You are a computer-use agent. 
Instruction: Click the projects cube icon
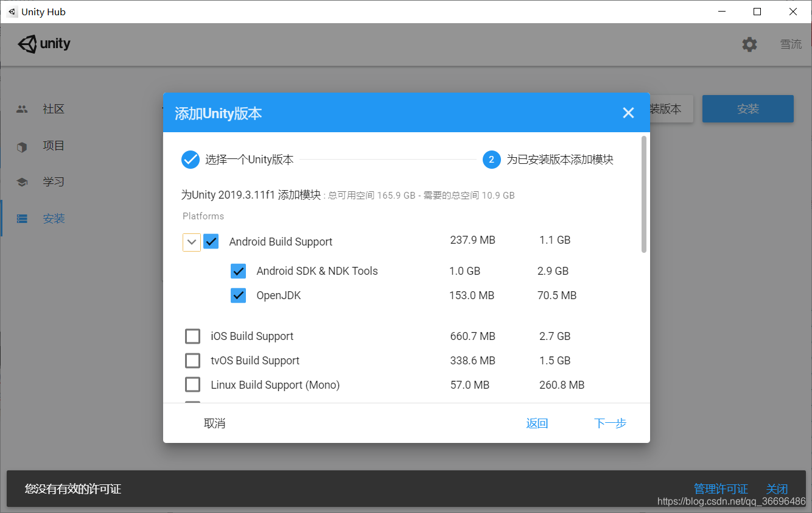pyautogui.click(x=22, y=146)
